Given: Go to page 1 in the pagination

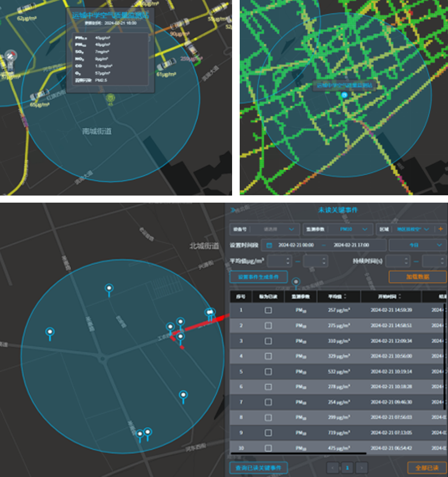Looking at the screenshot, I should (347, 467).
